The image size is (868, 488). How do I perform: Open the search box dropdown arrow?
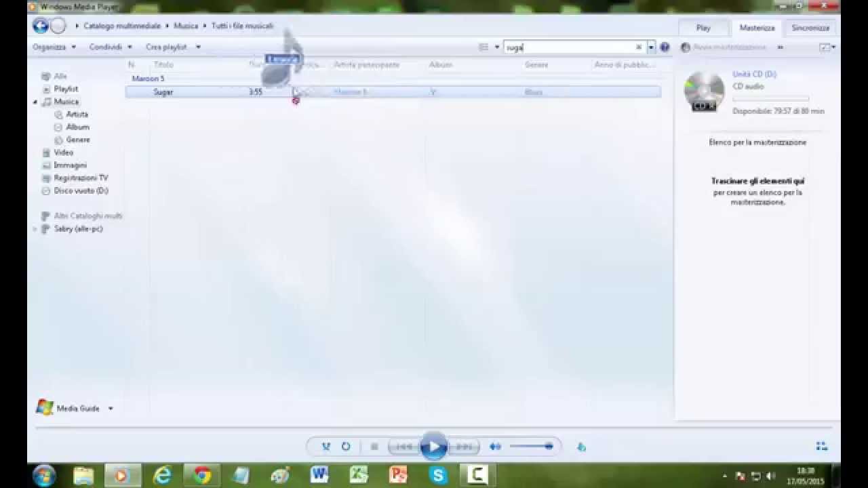pos(651,47)
